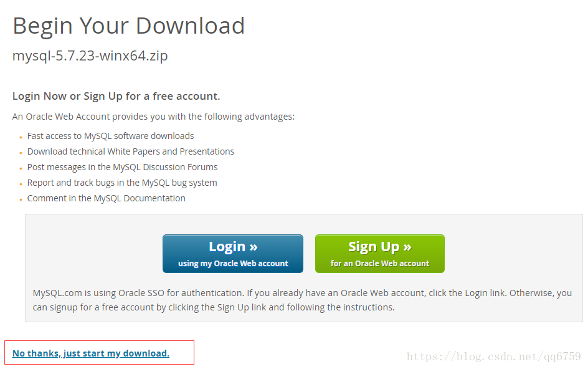The image size is (588, 369).
Task: Open the 'No thanks, just start my download' link
Action: 91,353
